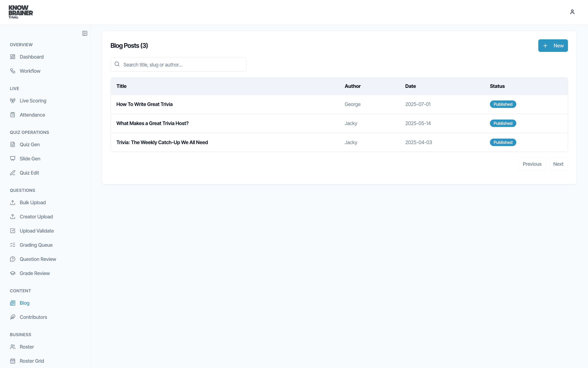
Task: Click the Grade Review cap icon
Action: pyautogui.click(x=13, y=273)
